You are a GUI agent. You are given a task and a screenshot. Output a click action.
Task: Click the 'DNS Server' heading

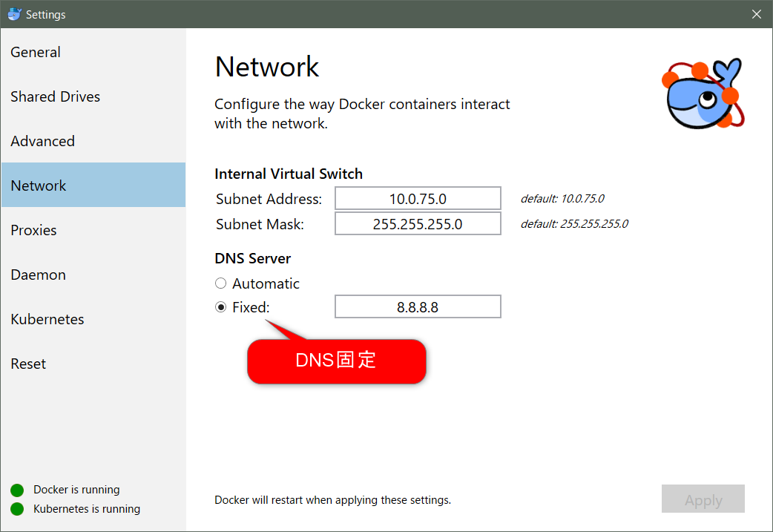click(252, 258)
